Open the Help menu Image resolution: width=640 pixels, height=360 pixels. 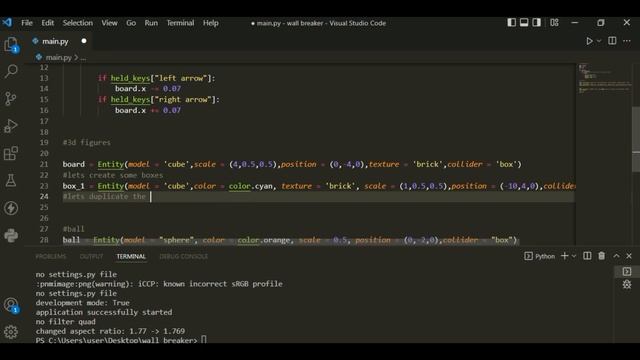click(x=211, y=23)
